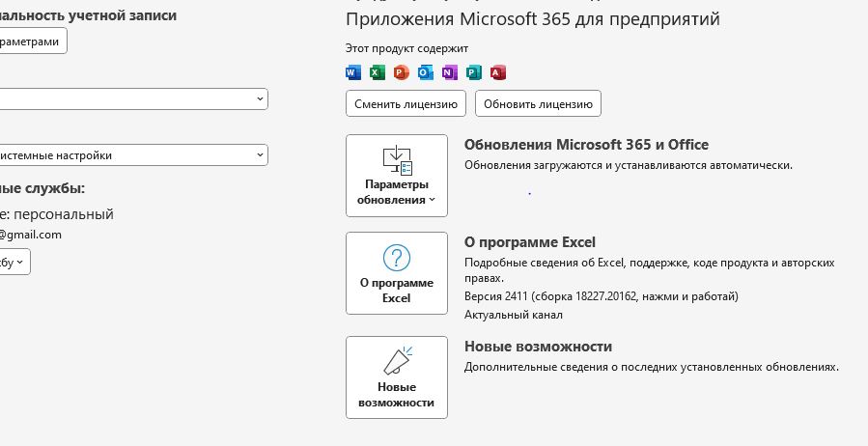Click the Outlook app icon
Screen dimensions: 868x446
click(x=426, y=72)
